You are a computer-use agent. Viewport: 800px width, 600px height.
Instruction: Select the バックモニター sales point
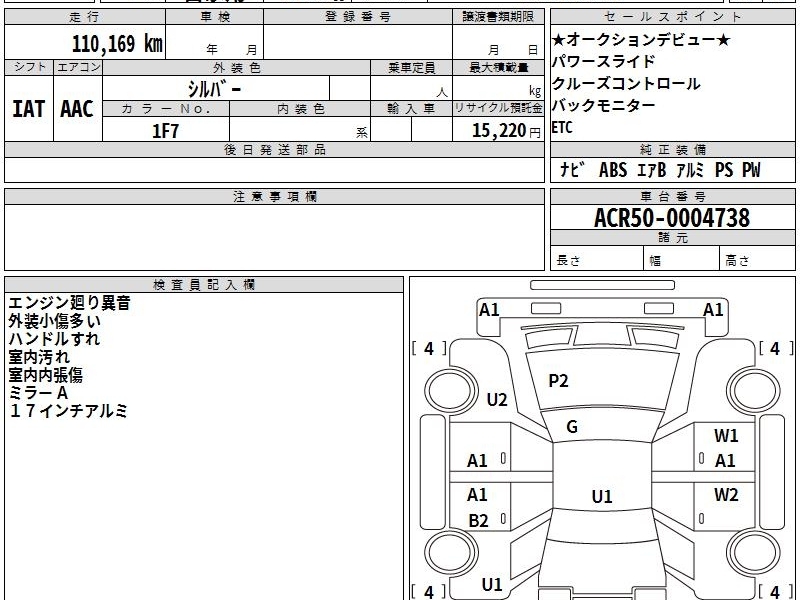[x=604, y=105]
